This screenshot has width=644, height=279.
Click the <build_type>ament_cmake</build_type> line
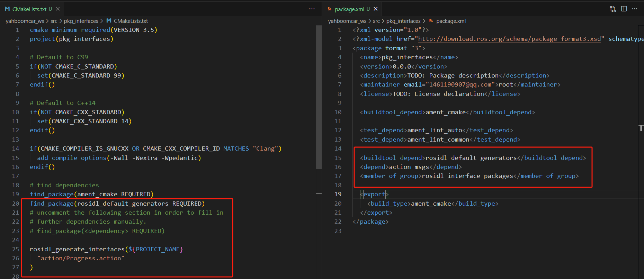[x=433, y=204]
